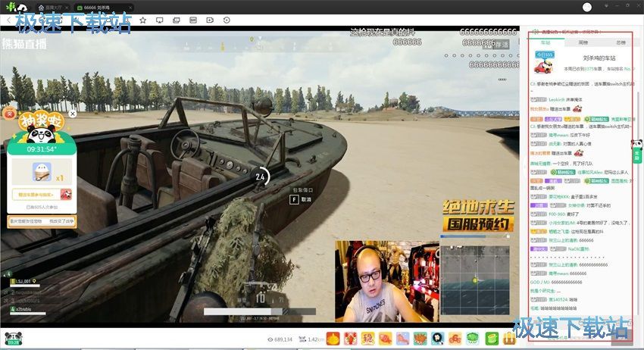Click the 689,134 viewer count

point(280,339)
